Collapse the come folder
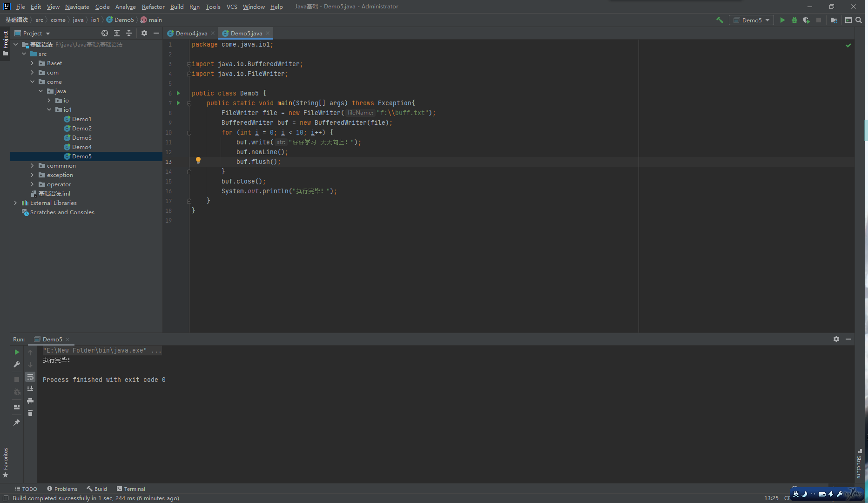 point(32,82)
